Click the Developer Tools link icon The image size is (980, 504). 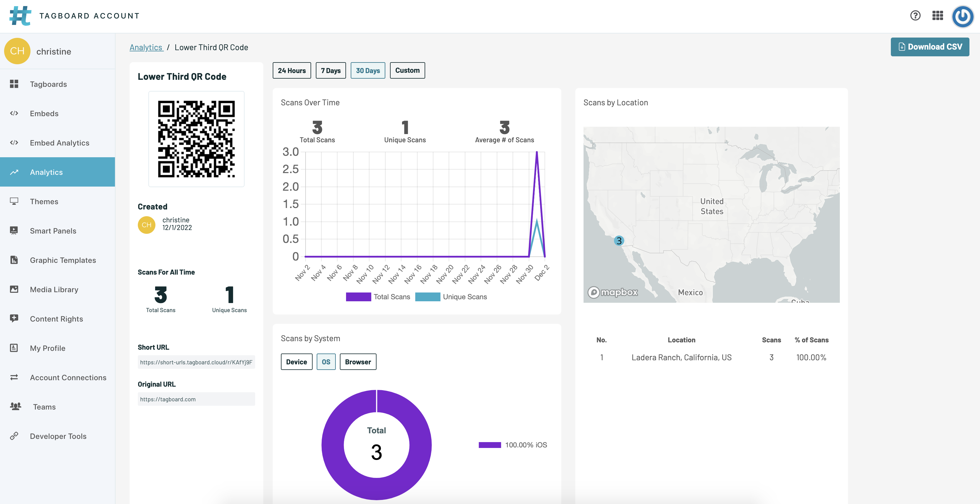14,436
